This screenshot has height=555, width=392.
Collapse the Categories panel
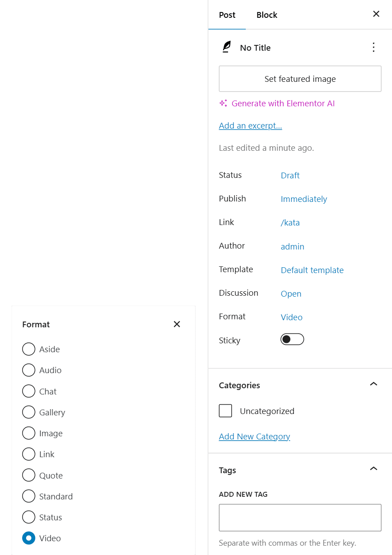373,385
